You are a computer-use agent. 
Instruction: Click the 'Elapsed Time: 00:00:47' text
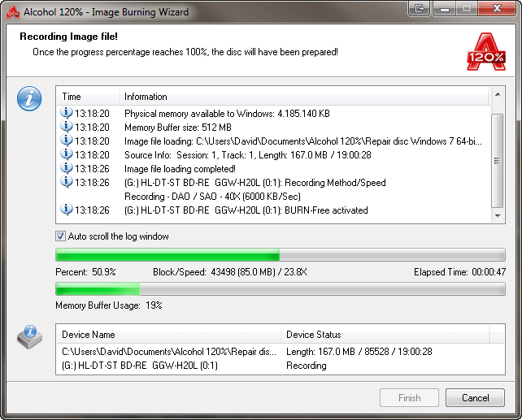(x=459, y=272)
